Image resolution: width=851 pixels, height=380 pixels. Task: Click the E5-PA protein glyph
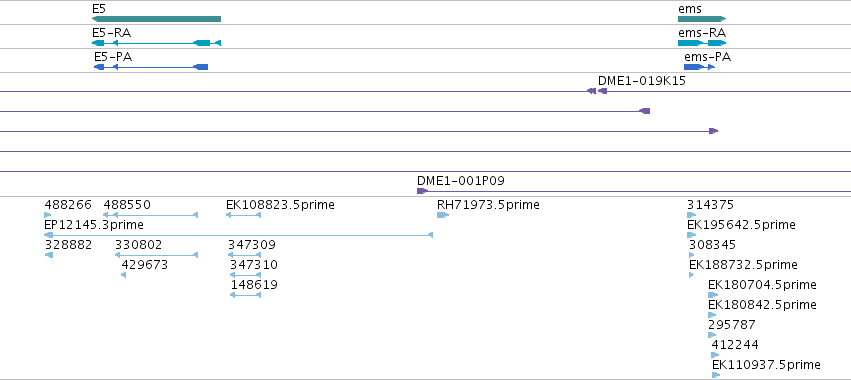click(151, 67)
